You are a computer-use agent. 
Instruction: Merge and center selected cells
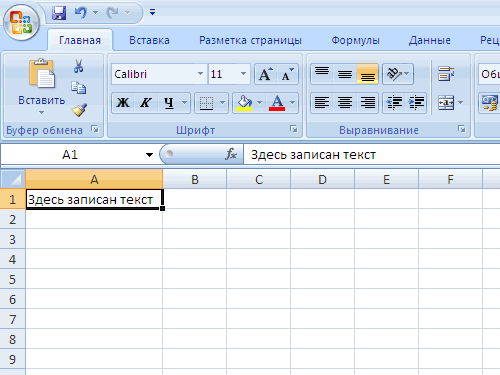[x=446, y=103]
